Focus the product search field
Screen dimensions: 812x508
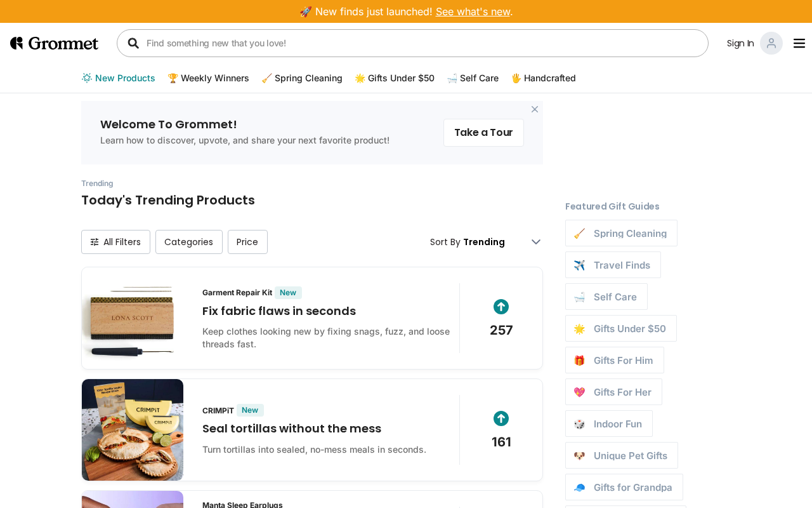(419, 43)
